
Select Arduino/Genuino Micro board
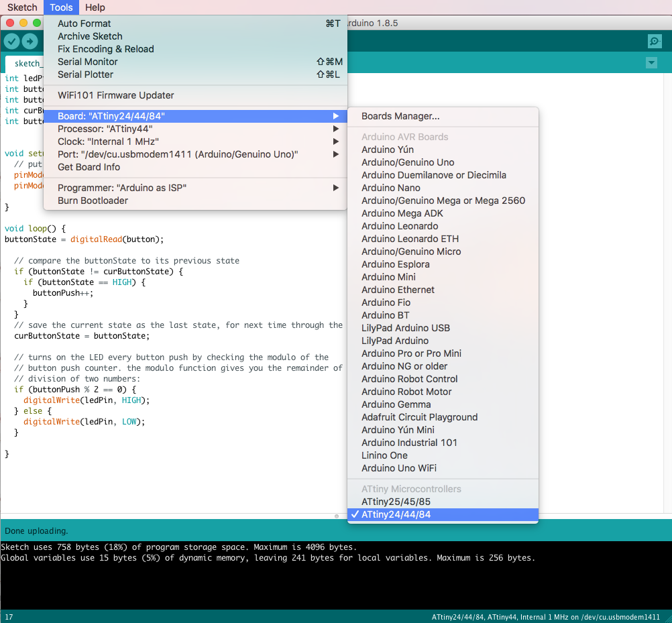443,251
